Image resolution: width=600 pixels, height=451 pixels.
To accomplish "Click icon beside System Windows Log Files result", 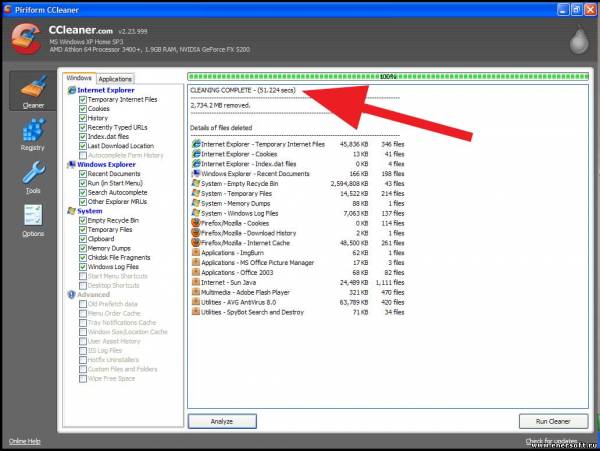I will (196, 213).
